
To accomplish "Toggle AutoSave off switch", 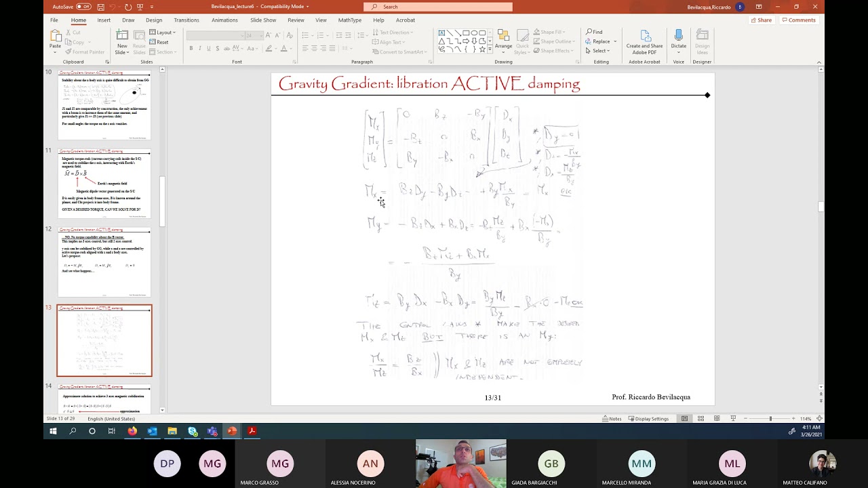I will (x=83, y=7).
